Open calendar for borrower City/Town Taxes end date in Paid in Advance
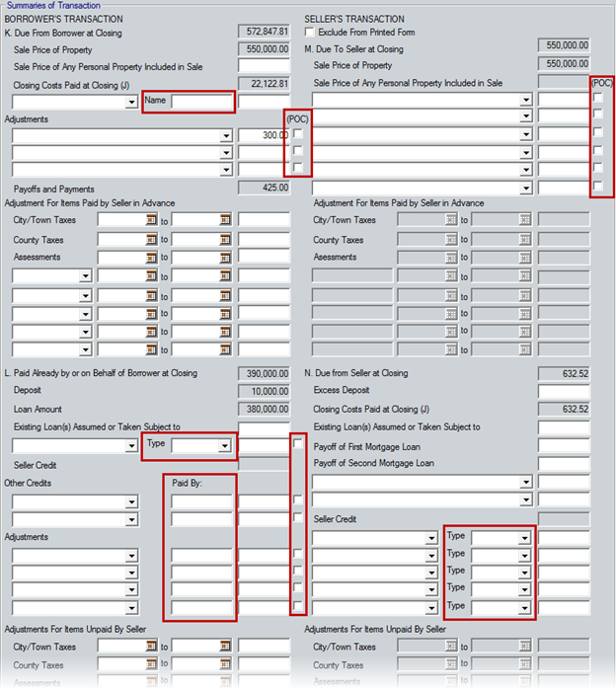 point(225,220)
